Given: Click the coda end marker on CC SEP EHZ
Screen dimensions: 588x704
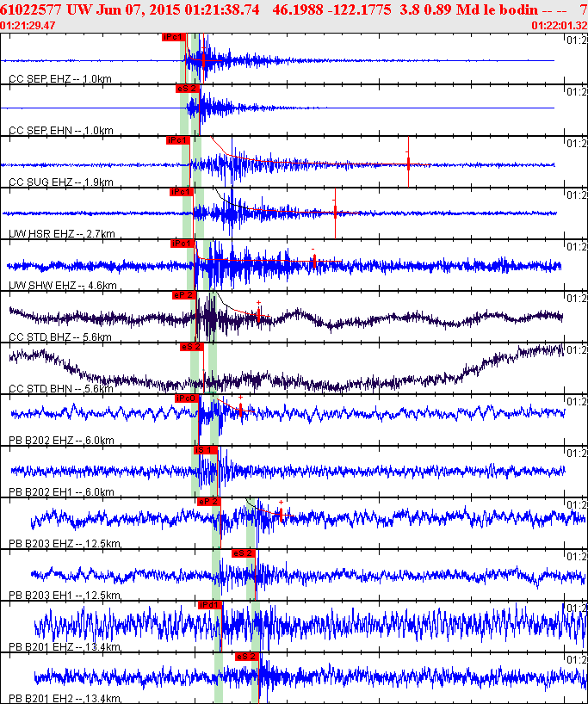Looking at the screenshot, I should pyautogui.click(x=203, y=59).
